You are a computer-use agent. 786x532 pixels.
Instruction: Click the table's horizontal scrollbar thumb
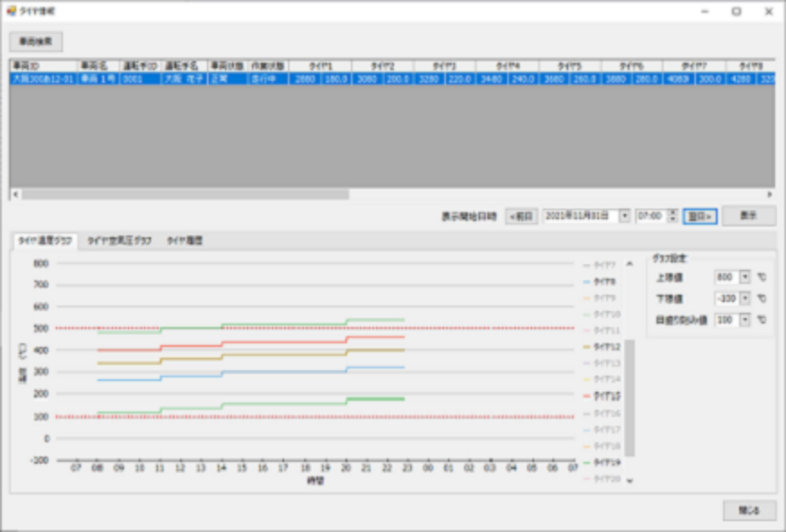tap(185, 194)
